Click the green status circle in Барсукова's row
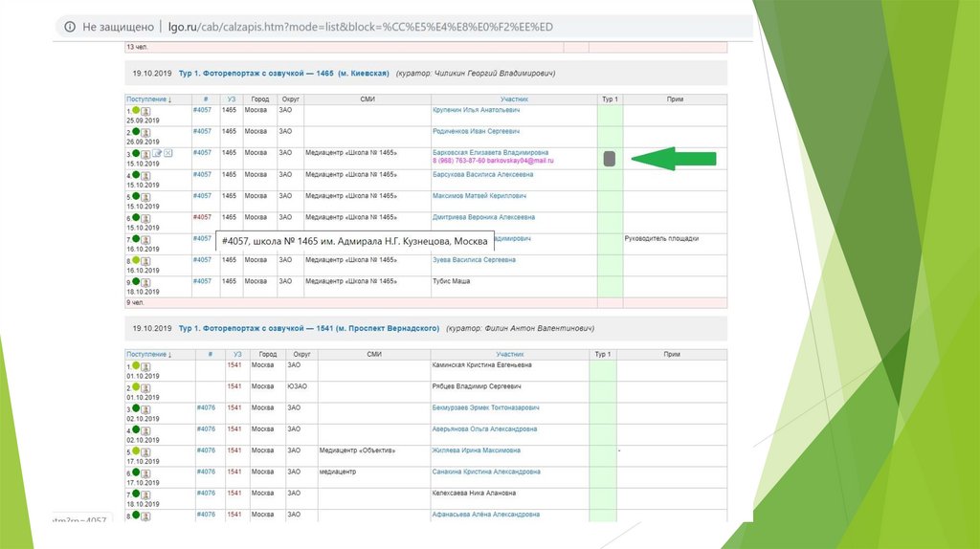 [x=136, y=175]
